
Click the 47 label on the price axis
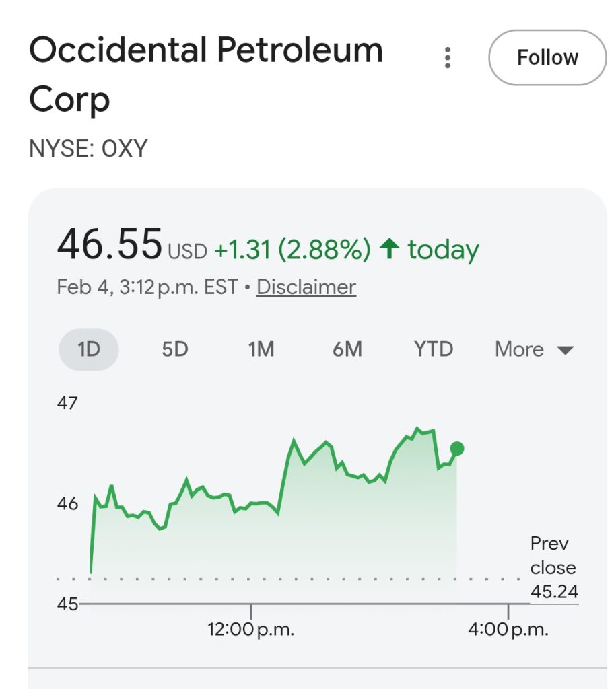[67, 404]
